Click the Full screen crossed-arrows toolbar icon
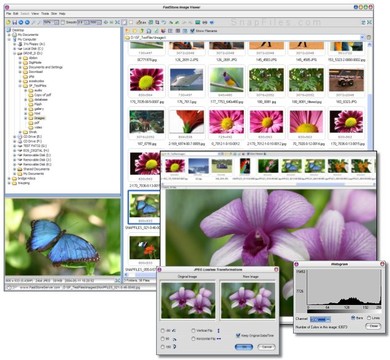Screen dimensions: 390x360 [x=117, y=22]
